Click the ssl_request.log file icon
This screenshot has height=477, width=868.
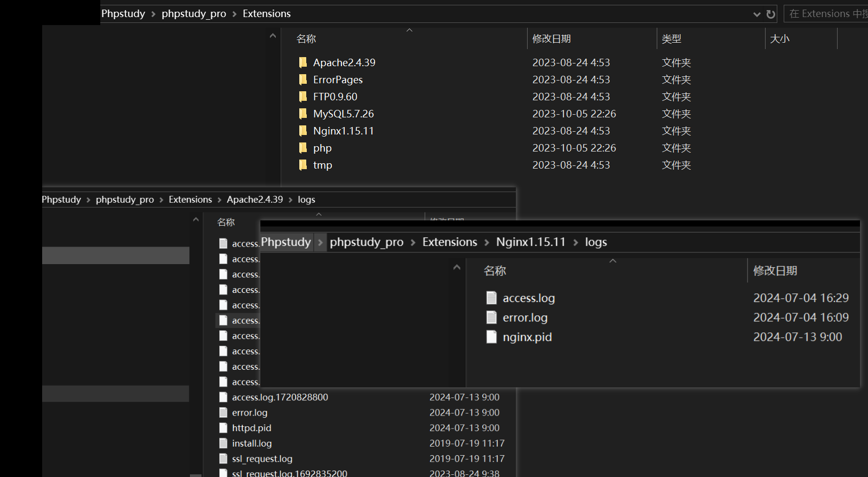(224, 459)
